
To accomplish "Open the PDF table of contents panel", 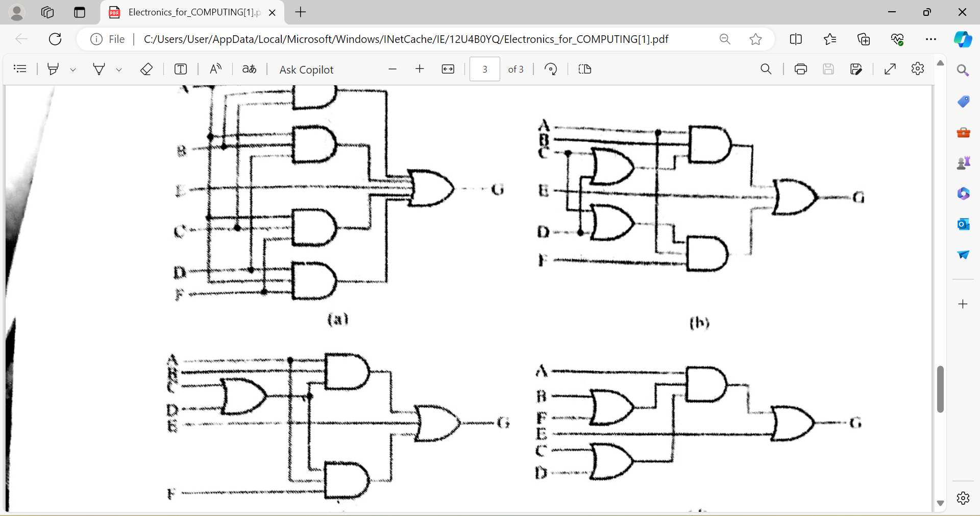I will click(20, 69).
